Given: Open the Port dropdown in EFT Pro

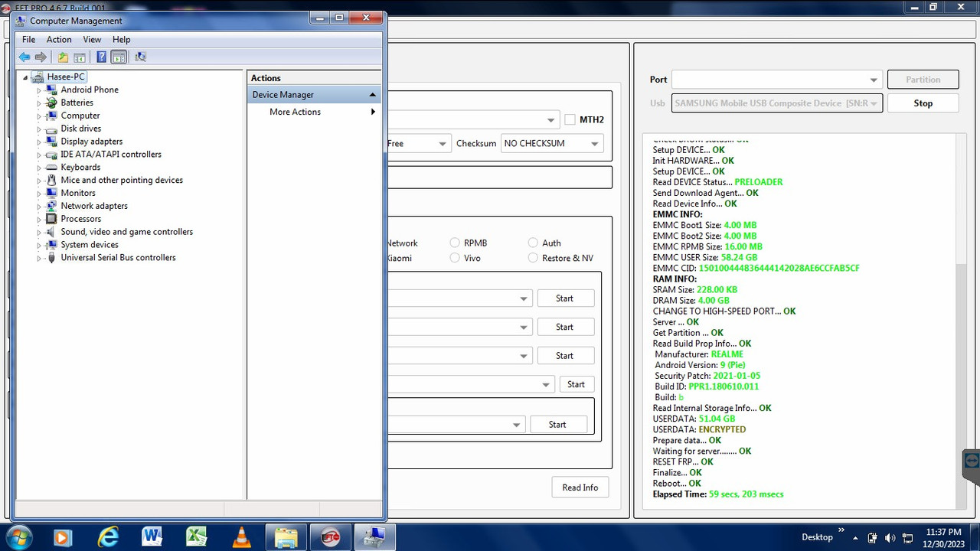Looking at the screenshot, I should [874, 80].
